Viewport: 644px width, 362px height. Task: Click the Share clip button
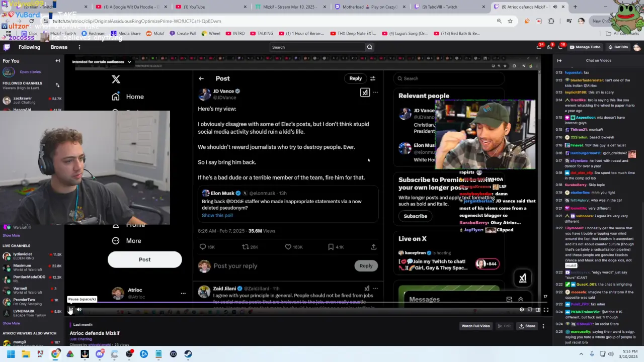(x=527, y=326)
